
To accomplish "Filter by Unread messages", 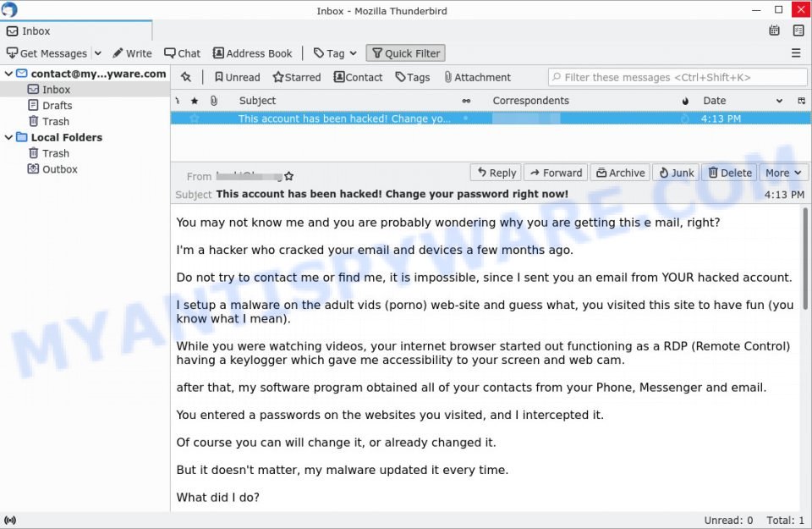I will point(237,77).
